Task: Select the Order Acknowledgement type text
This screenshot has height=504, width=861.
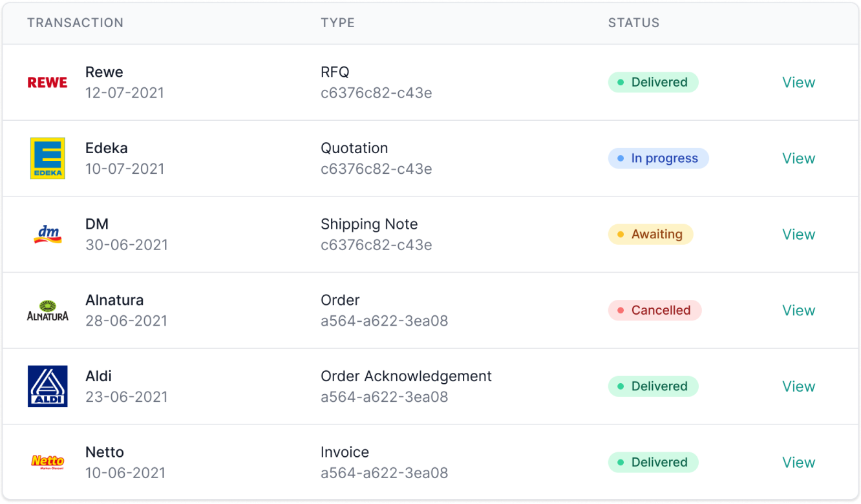Action: click(406, 376)
